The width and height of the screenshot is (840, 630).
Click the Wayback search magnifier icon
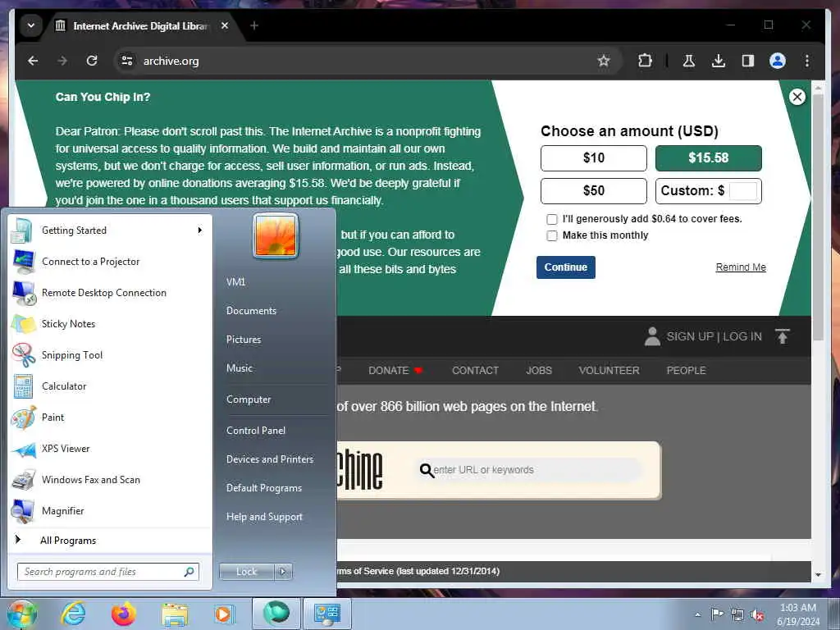coord(427,470)
